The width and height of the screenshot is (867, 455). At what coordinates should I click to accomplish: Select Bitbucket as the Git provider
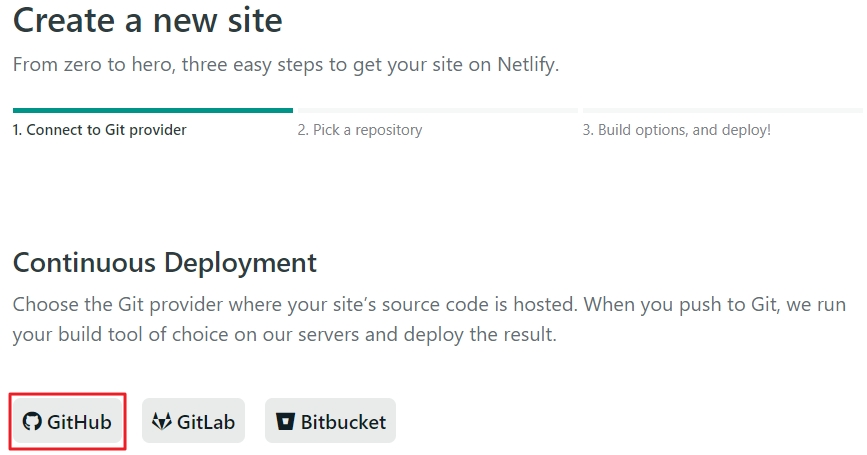[330, 421]
